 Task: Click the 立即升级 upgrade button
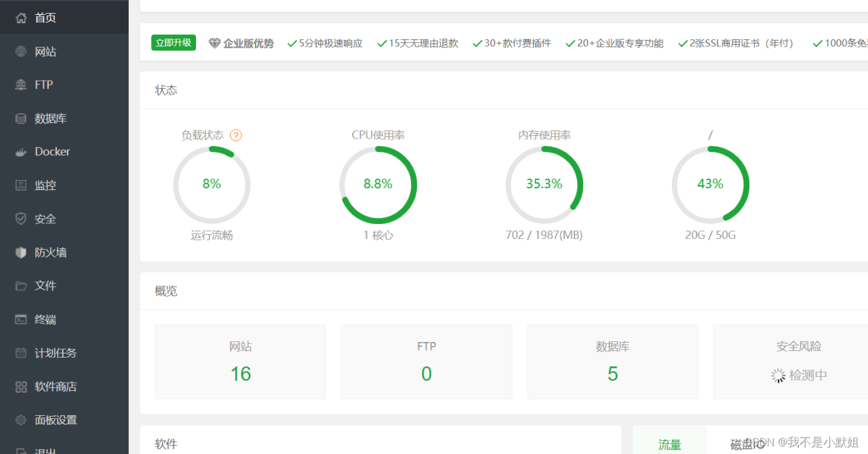[x=173, y=42]
